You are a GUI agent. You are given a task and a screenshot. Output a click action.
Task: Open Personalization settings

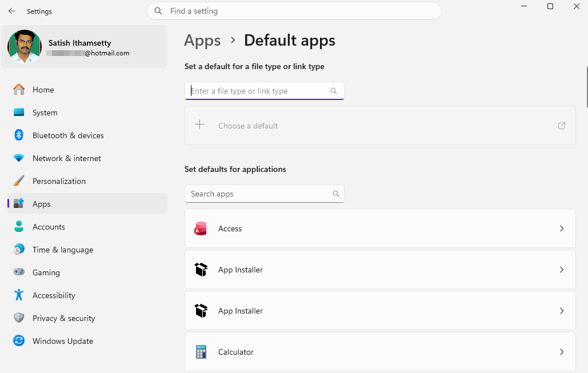(87, 181)
